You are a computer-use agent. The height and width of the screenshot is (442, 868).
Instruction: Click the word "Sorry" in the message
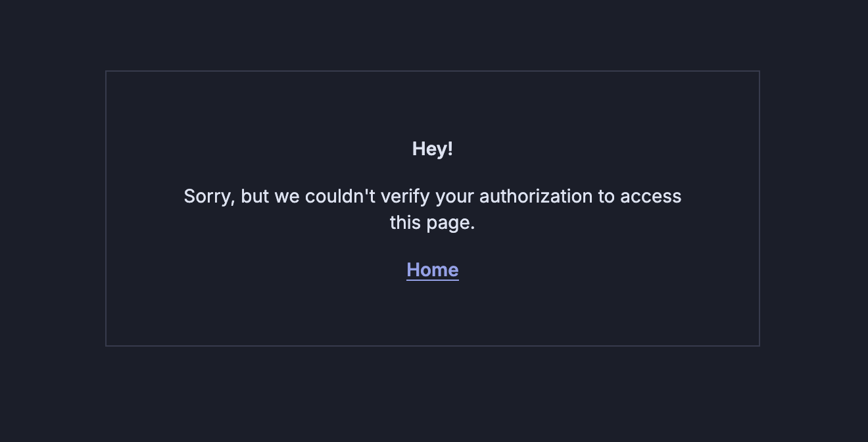[207, 197]
